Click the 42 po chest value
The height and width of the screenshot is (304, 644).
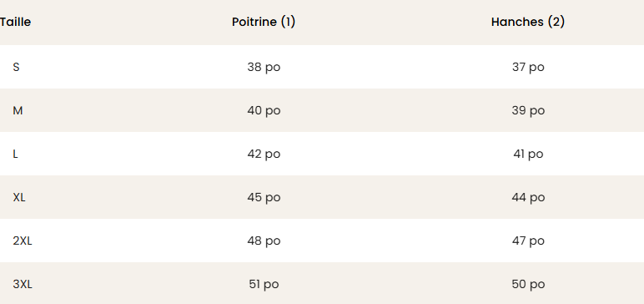(264, 154)
